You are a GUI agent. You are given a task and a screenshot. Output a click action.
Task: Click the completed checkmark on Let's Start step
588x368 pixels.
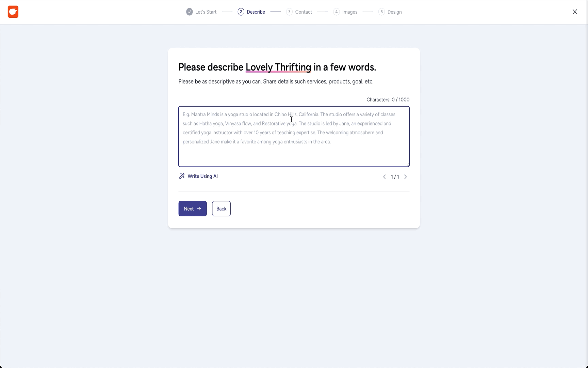190,12
